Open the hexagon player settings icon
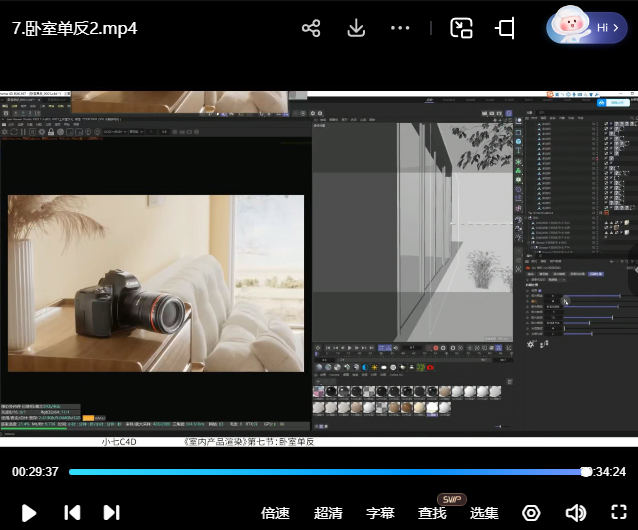 (x=531, y=513)
